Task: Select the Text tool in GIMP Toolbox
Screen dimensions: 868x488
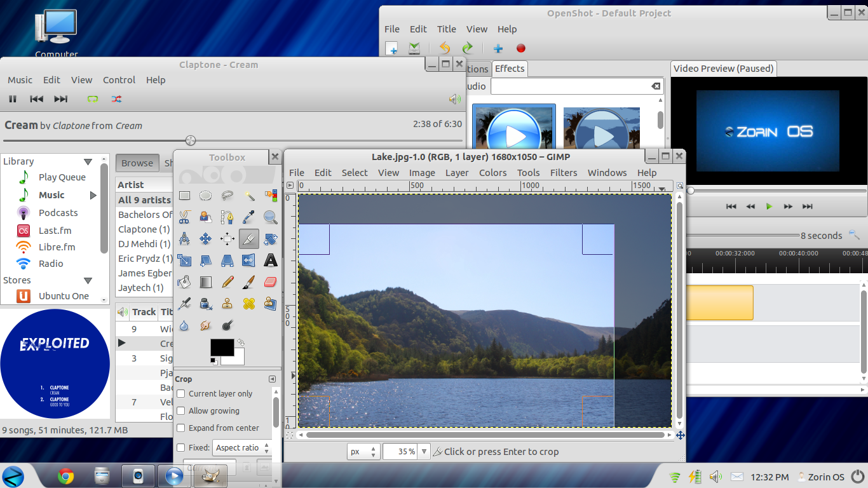Action: [271, 260]
